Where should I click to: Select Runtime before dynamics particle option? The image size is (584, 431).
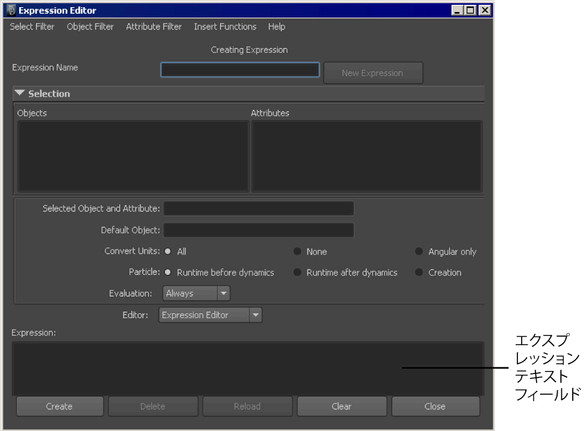coord(168,272)
